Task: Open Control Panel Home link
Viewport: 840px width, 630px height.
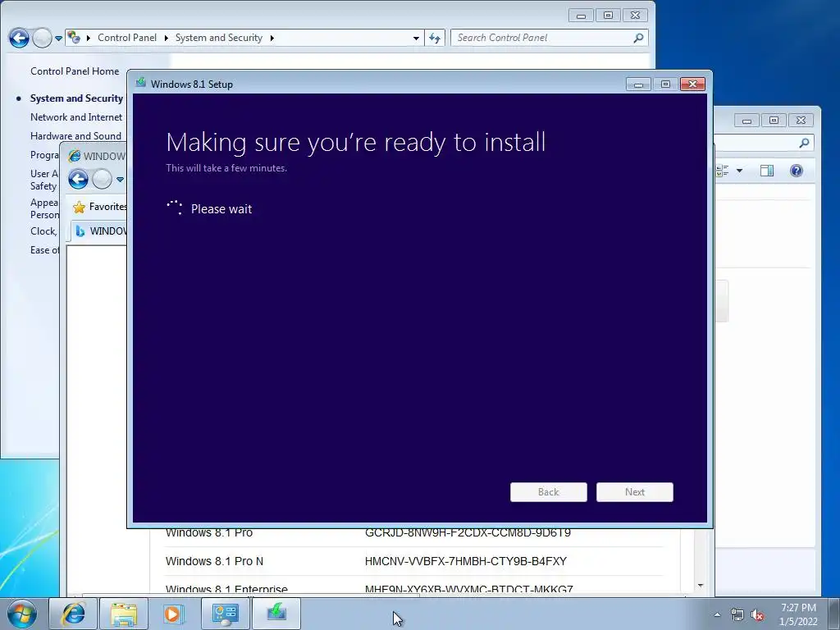Action: [75, 71]
